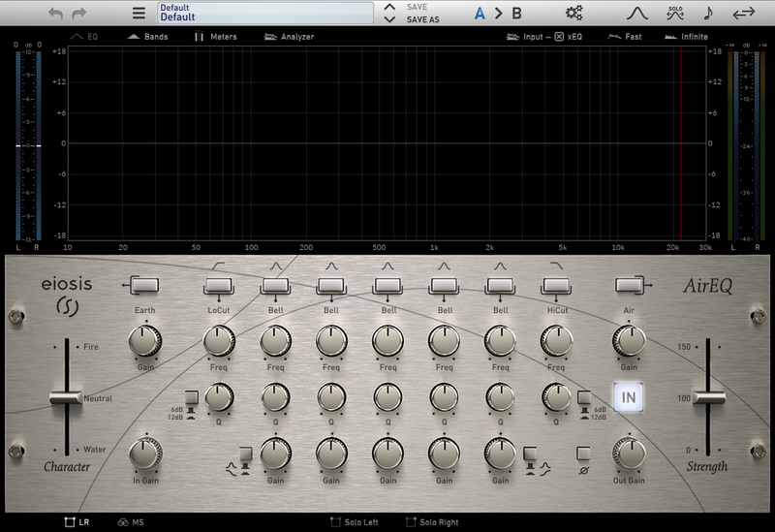Image resolution: width=775 pixels, height=532 pixels.
Task: Switch to the Meters view tab
Action: click(x=215, y=37)
